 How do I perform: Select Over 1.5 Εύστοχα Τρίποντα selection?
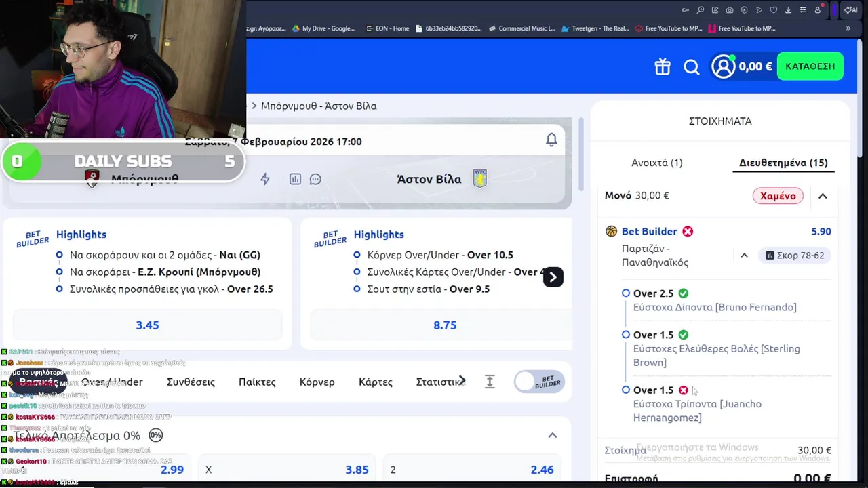pos(698,404)
